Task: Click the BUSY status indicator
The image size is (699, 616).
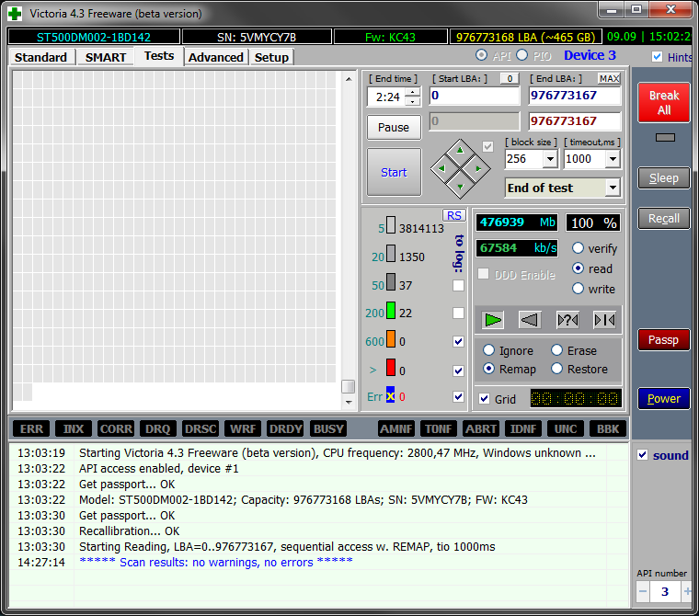Action: point(328,428)
